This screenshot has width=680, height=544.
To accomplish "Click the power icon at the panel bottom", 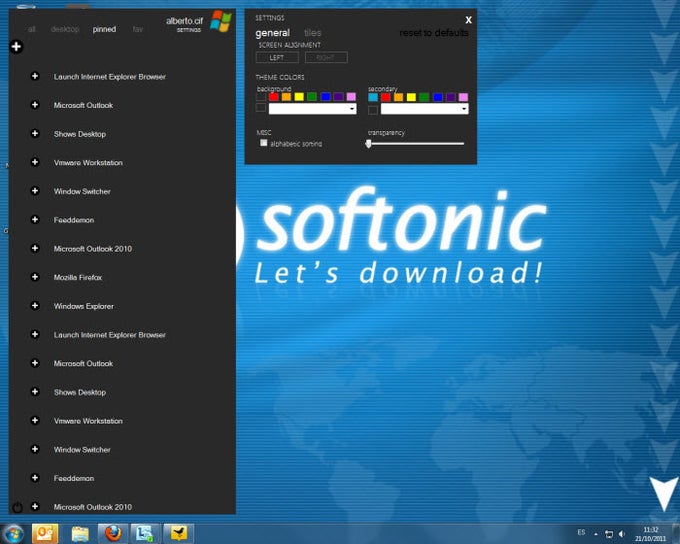I will click(17, 507).
